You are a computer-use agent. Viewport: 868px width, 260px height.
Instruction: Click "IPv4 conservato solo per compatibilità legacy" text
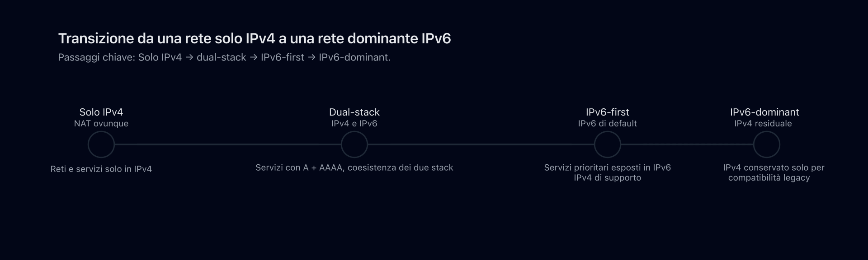point(773,172)
